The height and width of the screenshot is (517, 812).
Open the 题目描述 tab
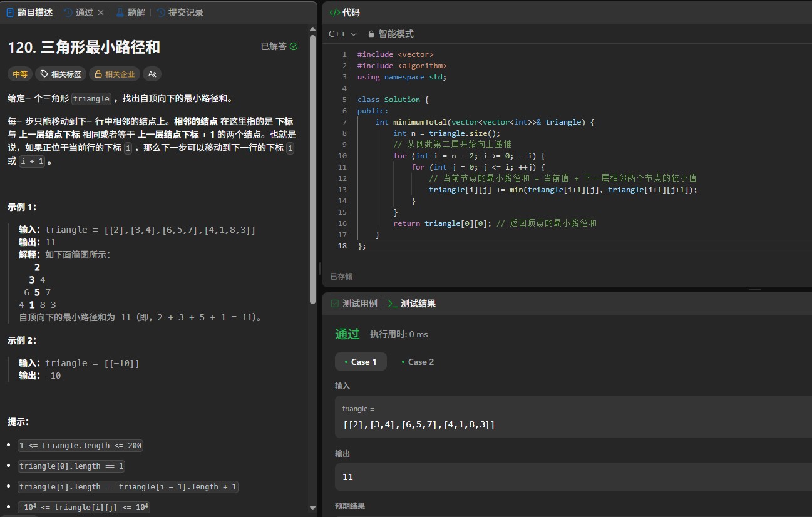point(29,13)
